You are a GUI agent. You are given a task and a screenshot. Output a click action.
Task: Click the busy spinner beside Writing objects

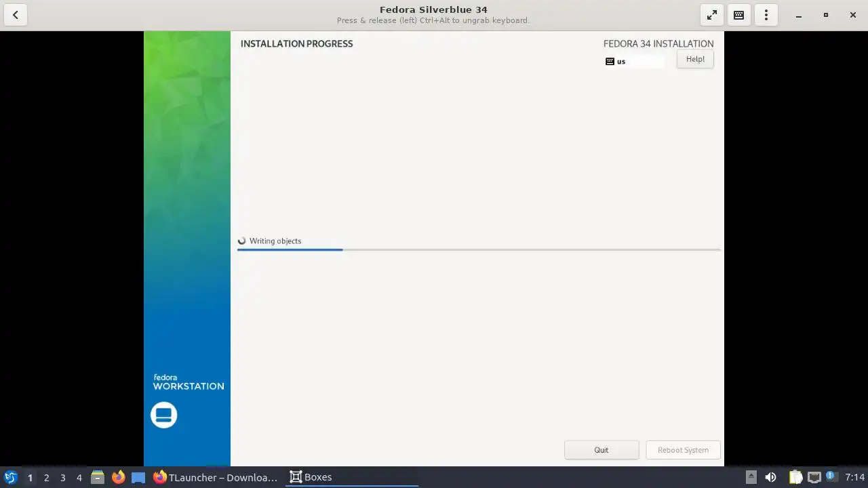241,241
